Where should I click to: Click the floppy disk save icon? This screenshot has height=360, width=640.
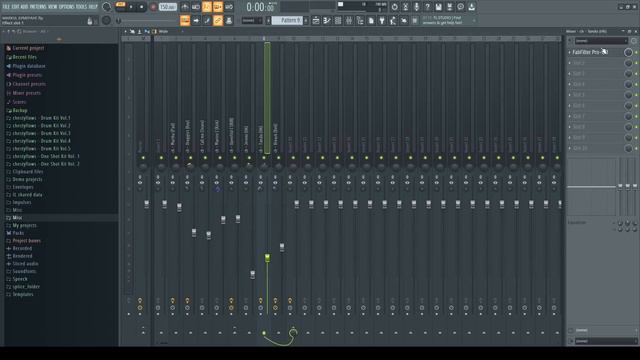tap(438, 7)
